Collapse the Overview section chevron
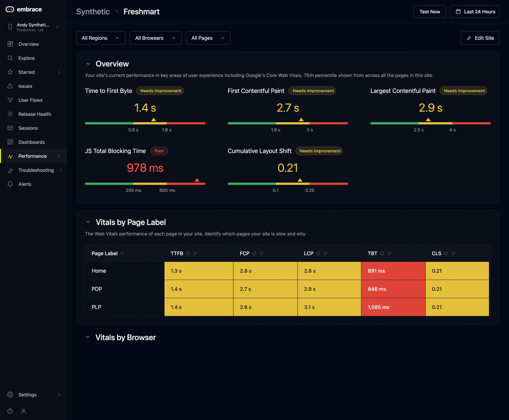This screenshot has width=509, height=420. tap(88, 64)
